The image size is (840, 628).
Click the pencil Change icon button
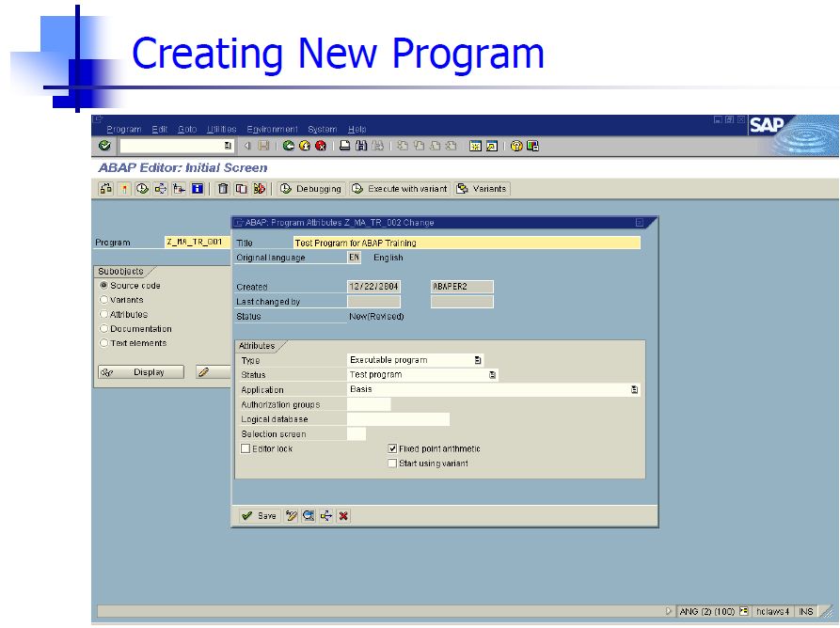tap(203, 372)
